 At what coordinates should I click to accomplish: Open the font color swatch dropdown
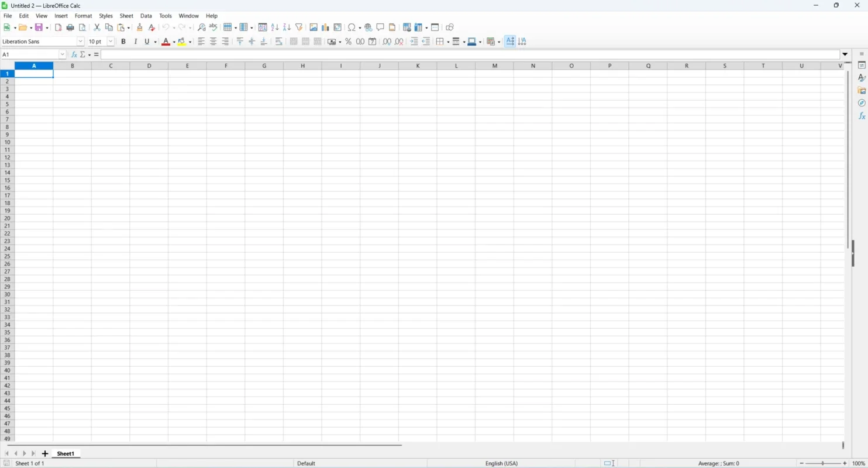coord(173,42)
